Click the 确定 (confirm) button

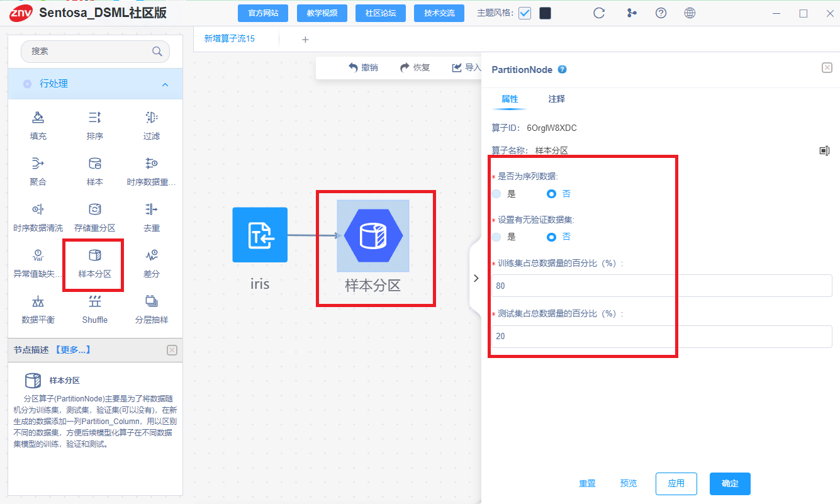730,484
